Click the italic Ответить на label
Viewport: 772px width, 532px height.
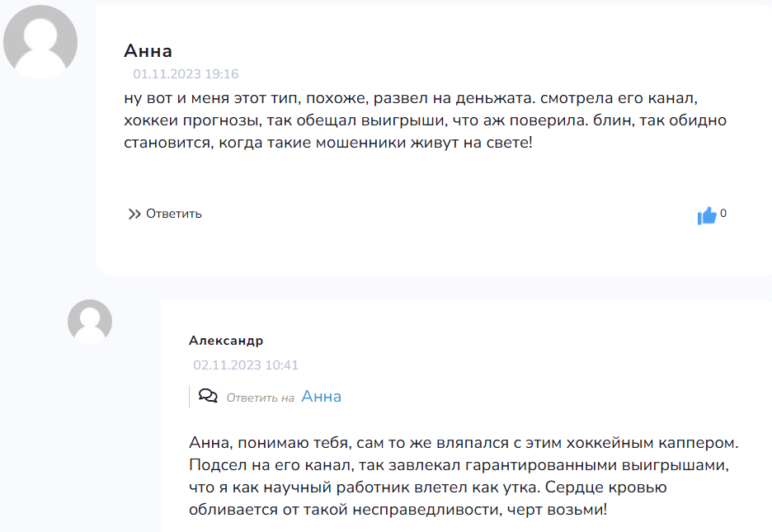(260, 398)
